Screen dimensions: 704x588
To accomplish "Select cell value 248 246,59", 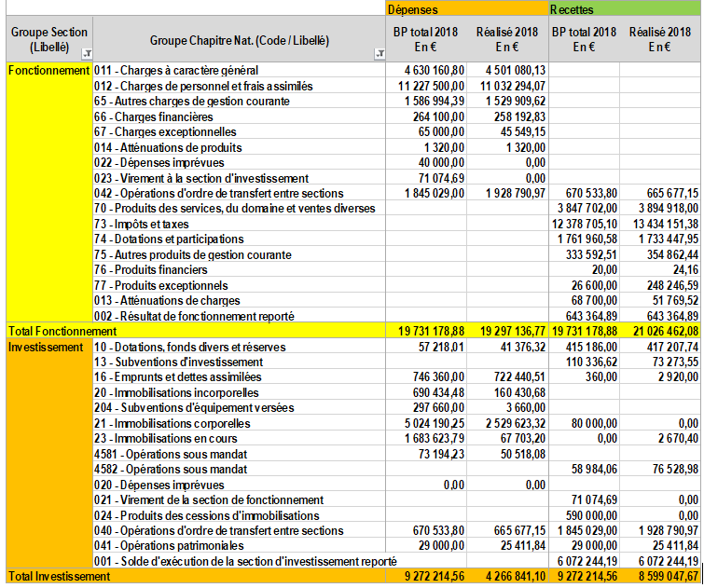I will pos(672,285).
